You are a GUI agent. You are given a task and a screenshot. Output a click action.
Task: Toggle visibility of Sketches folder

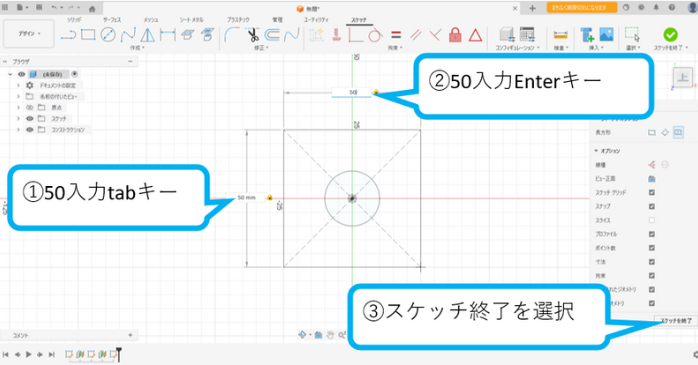click(x=29, y=118)
